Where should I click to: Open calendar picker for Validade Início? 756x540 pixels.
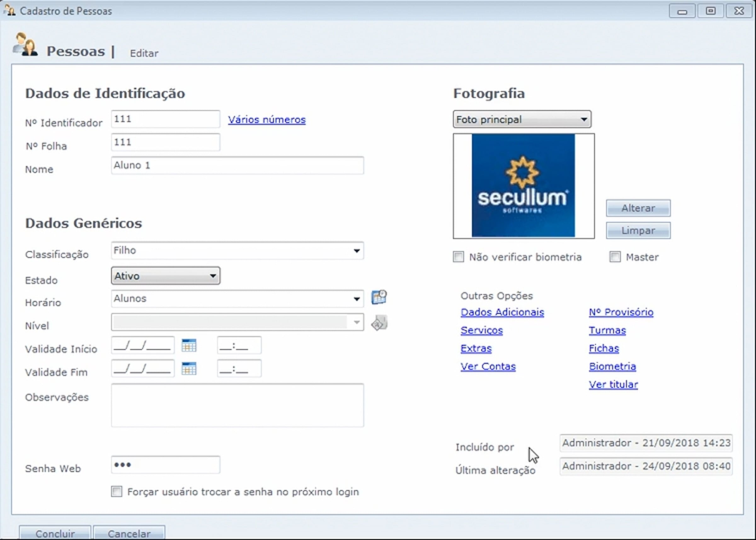point(189,346)
